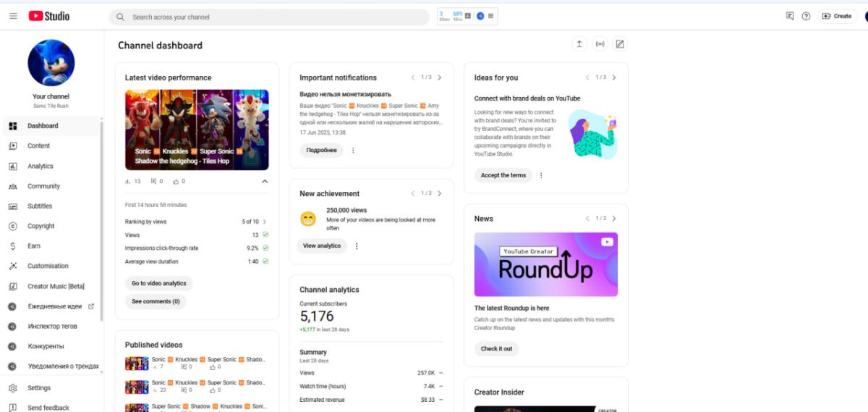The image size is (868, 412).
Task: Open Send feedback in the sidebar
Action: pyautogui.click(x=51, y=408)
